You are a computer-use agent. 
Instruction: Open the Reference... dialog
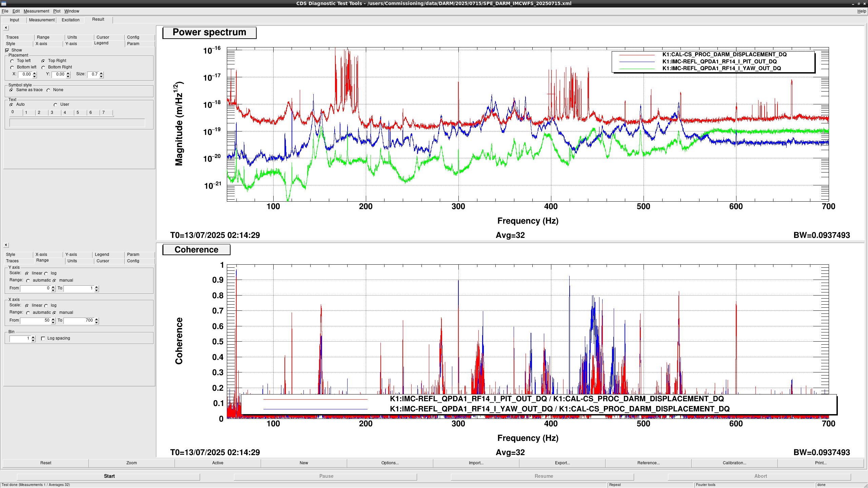click(x=648, y=463)
